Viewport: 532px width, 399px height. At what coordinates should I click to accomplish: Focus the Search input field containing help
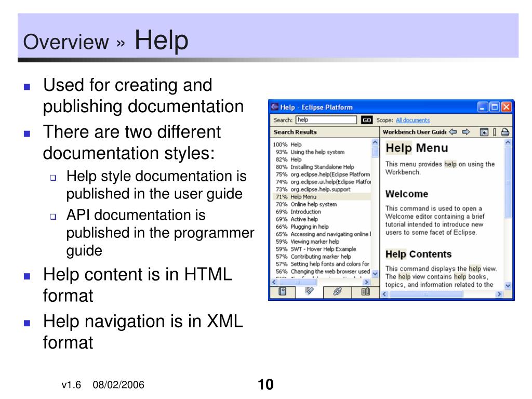pos(326,120)
